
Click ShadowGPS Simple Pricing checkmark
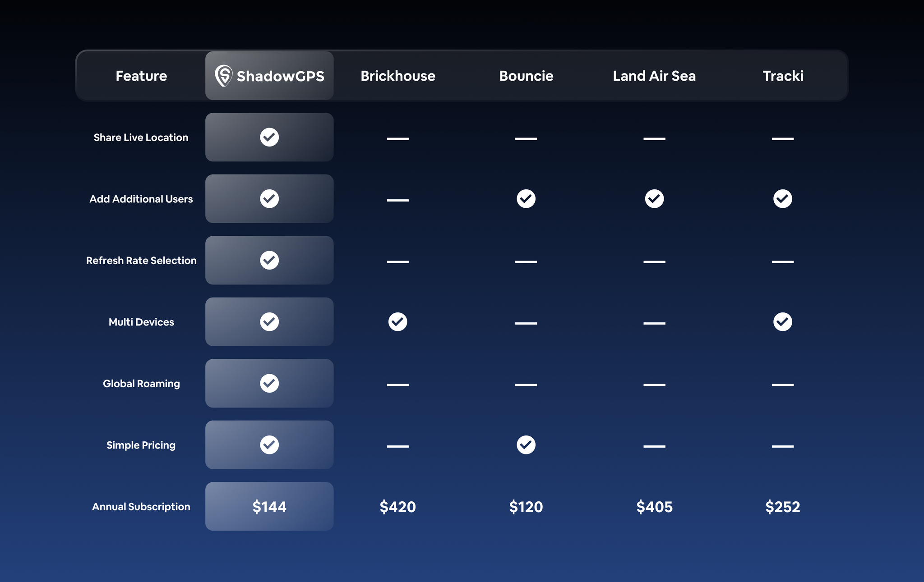269,445
